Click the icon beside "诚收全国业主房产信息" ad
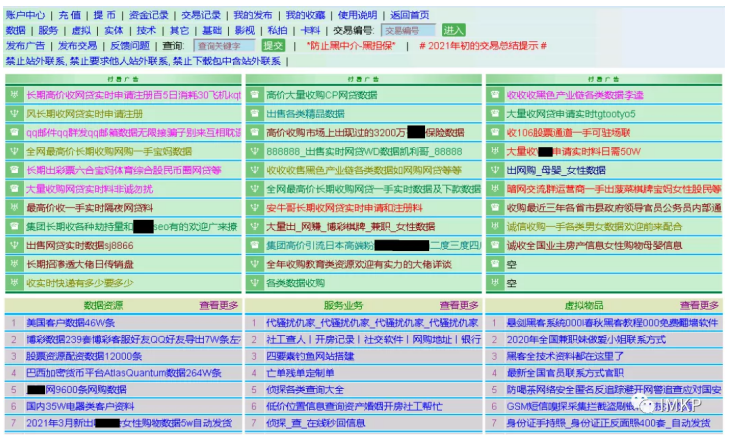This screenshot has height=437, width=731. pyautogui.click(x=495, y=245)
